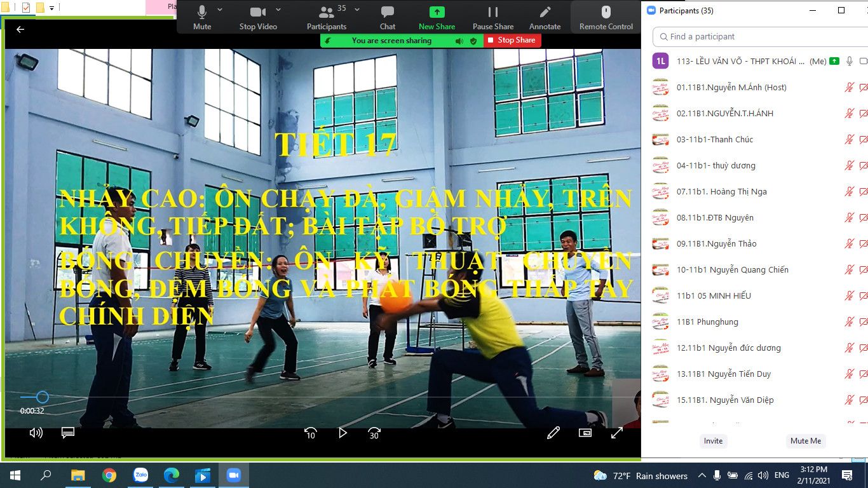Click the New Share icon
Viewport: 868px width, 488px height.
click(437, 13)
